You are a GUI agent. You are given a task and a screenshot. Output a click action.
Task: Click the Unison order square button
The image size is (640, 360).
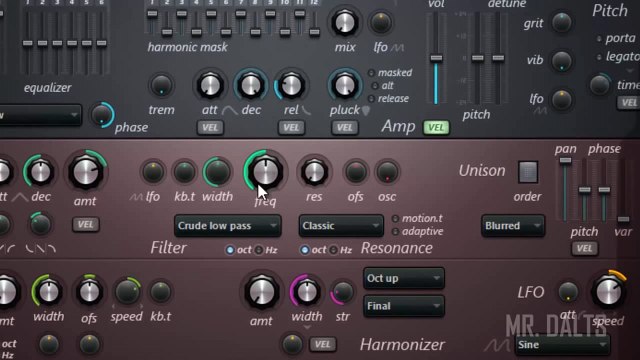point(528,172)
